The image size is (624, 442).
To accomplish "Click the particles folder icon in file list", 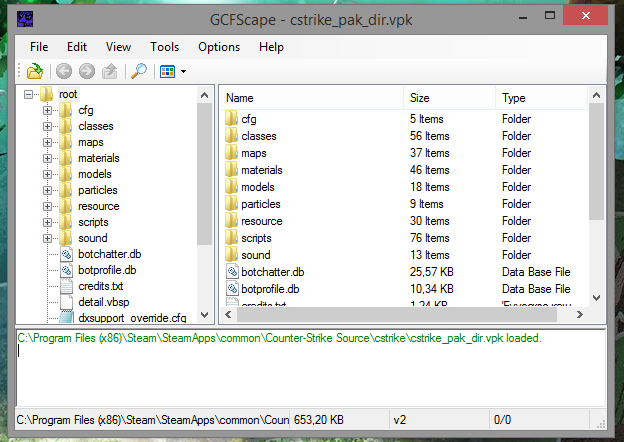I will tap(232, 204).
